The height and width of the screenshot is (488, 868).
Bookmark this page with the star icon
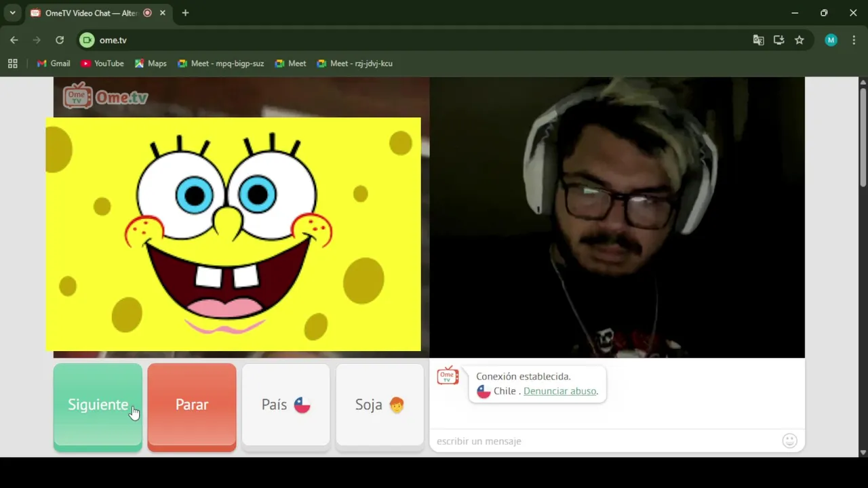coord(800,40)
